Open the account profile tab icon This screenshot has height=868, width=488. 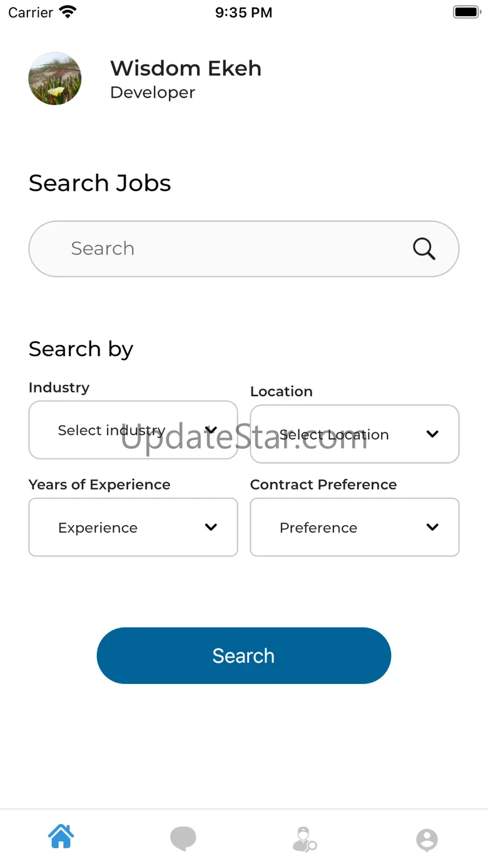(427, 840)
